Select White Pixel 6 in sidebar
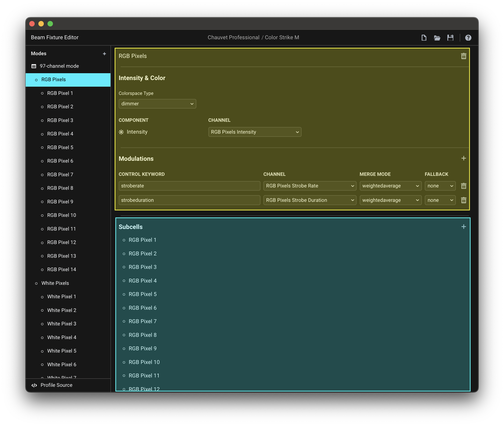The height and width of the screenshot is (426, 504). 68,365
